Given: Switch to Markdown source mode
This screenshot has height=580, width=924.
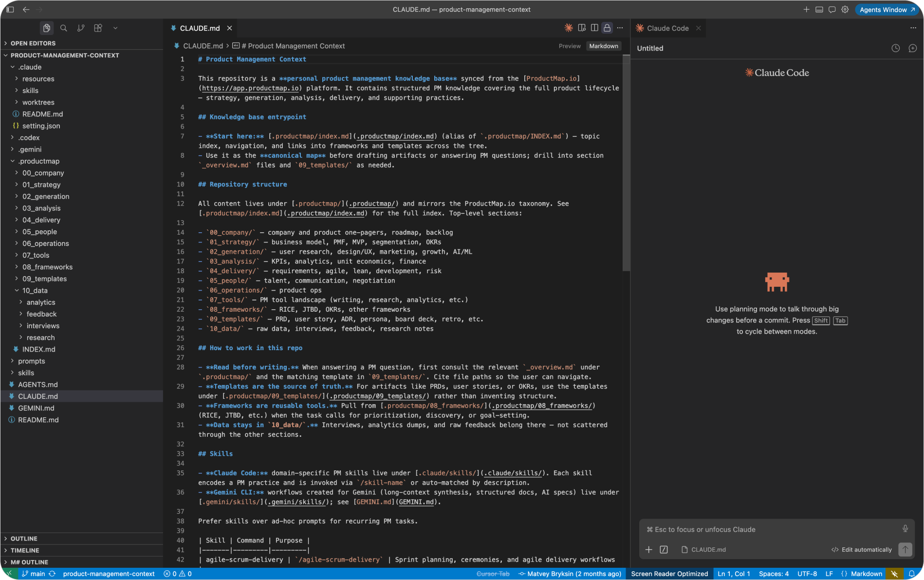Looking at the screenshot, I should click(x=604, y=46).
